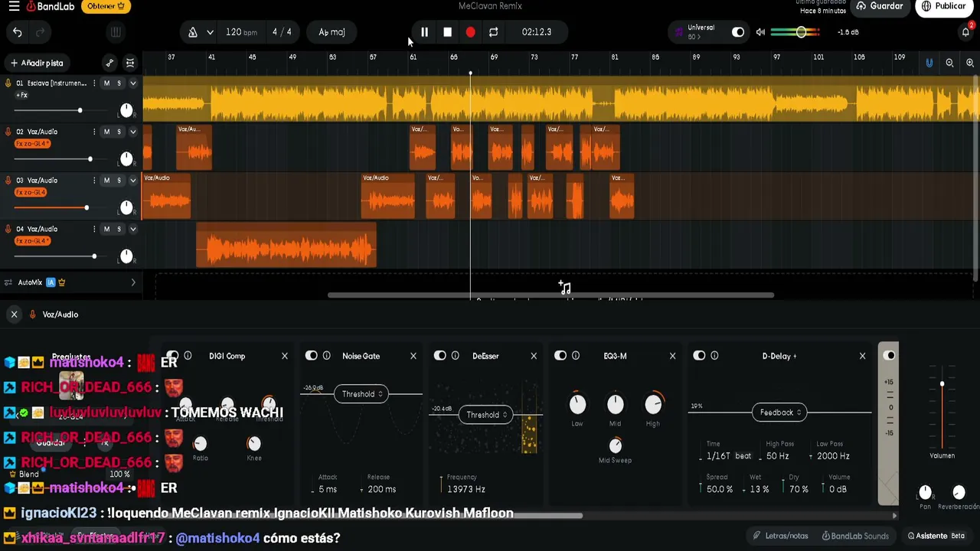Open the Letras/notas tab
Image resolution: width=980 pixels, height=551 pixels.
[x=780, y=536]
